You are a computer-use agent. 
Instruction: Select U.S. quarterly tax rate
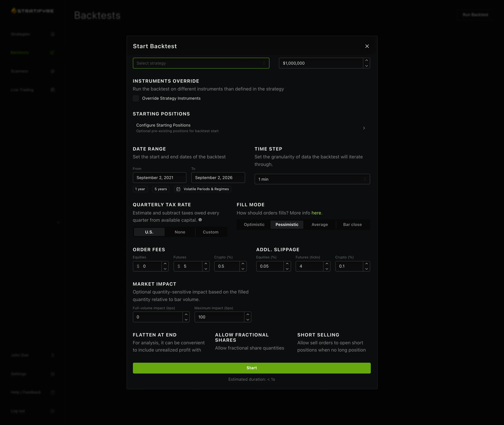149,232
